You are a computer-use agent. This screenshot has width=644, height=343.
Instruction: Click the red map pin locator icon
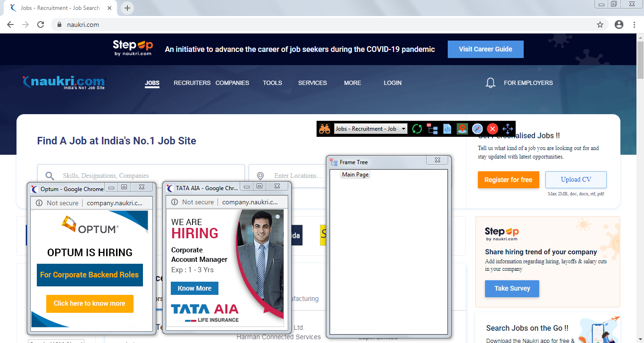(x=462, y=129)
